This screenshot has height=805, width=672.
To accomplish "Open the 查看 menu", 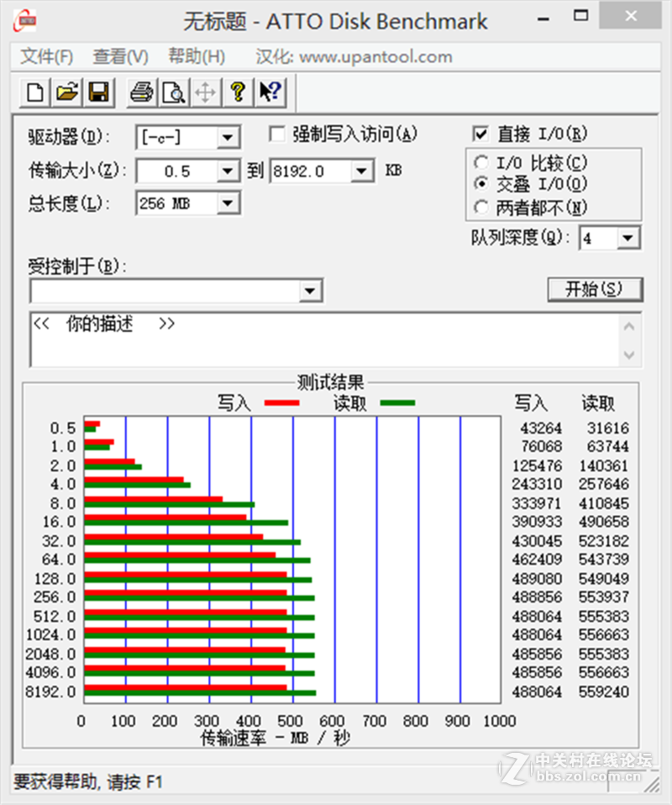I will [119, 56].
